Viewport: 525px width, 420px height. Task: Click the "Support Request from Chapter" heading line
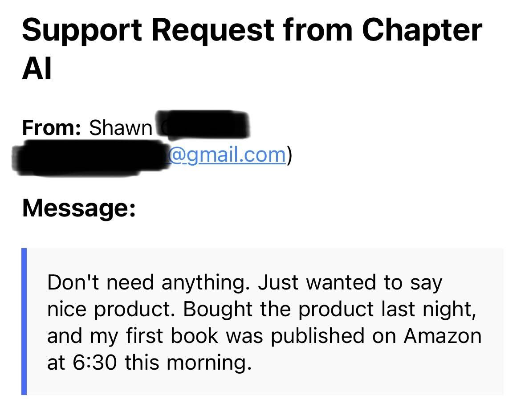click(252, 30)
